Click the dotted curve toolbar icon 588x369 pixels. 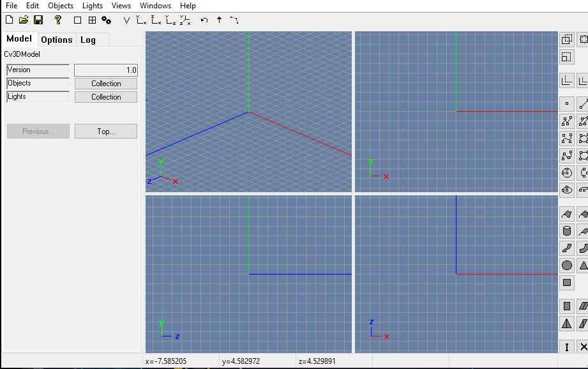[x=234, y=20]
